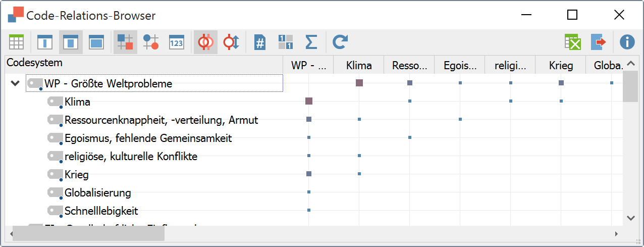Open the blue info icon
The image size is (644, 247).
(627, 42)
